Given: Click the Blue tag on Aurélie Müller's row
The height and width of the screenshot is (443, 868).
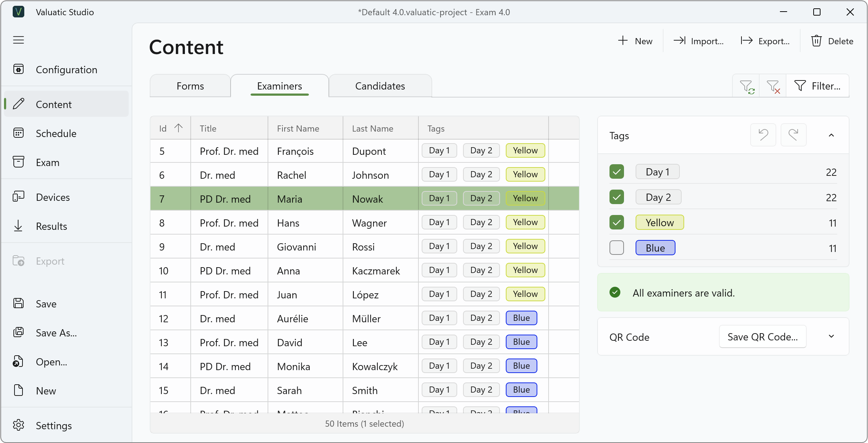Looking at the screenshot, I should coord(521,318).
